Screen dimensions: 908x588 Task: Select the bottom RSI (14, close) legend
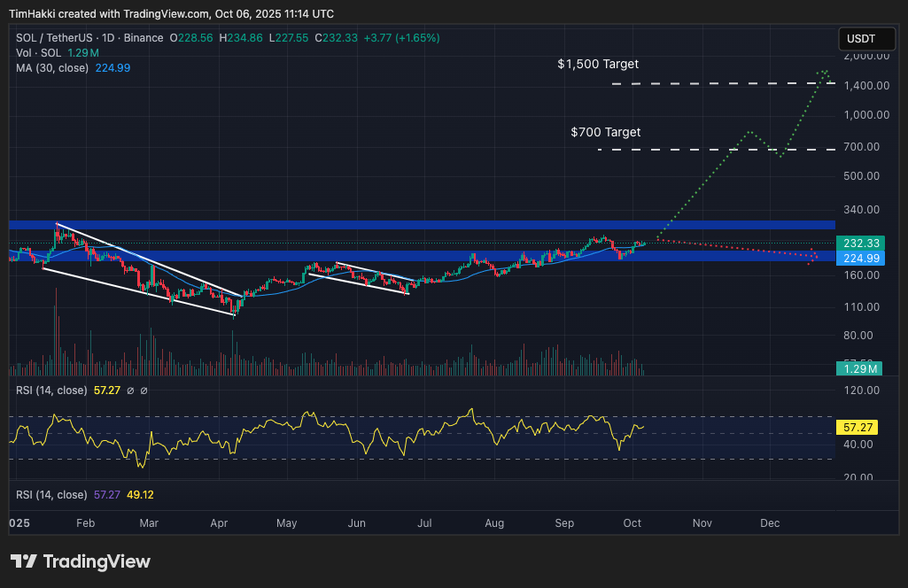point(51,495)
